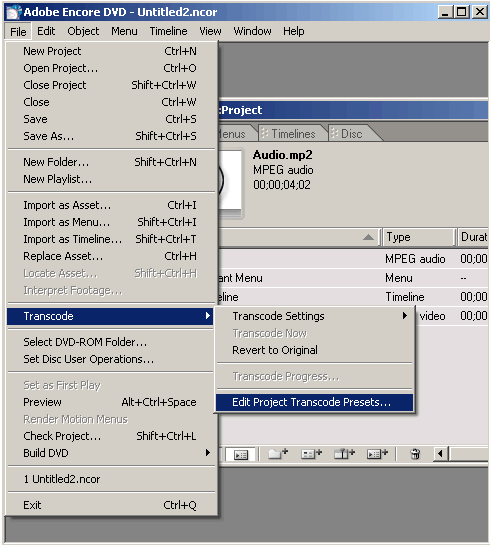Click the create new timeline icon
Screen dimensions: 490x545
pyautogui.click(x=344, y=454)
